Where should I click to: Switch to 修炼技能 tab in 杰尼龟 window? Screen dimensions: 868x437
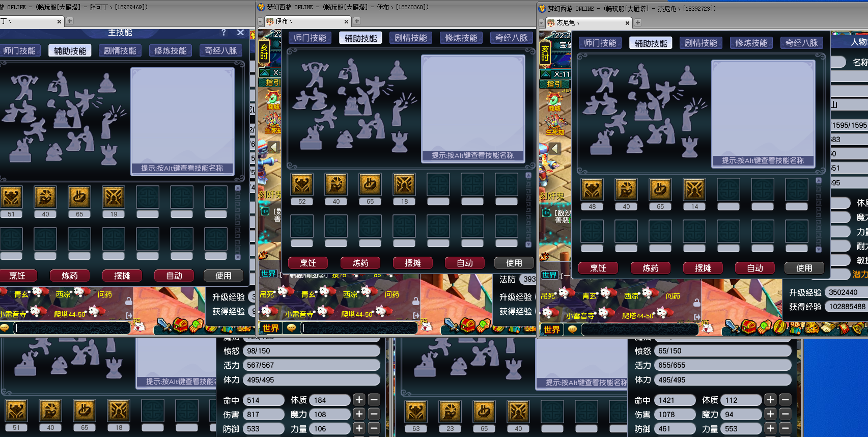(751, 43)
